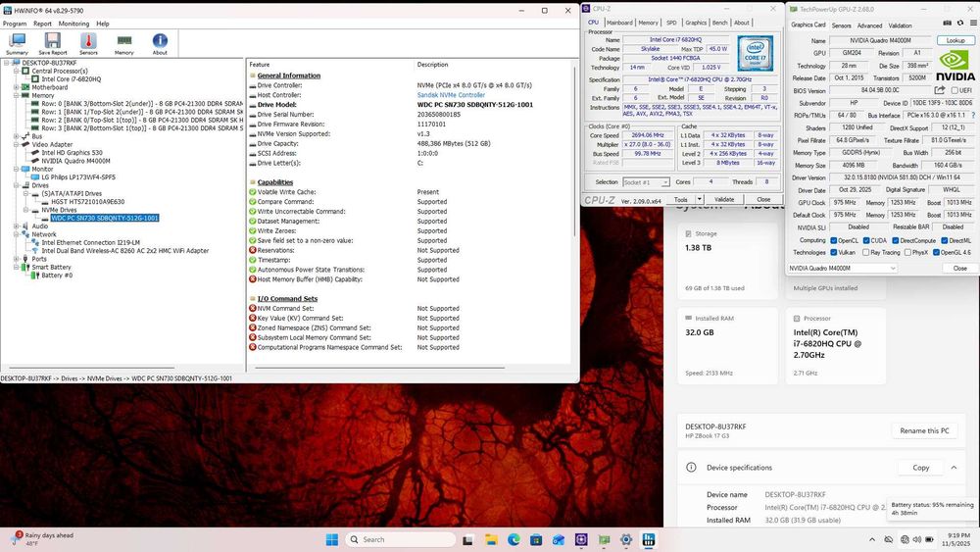Open Task View from the taskbar

coord(467,539)
